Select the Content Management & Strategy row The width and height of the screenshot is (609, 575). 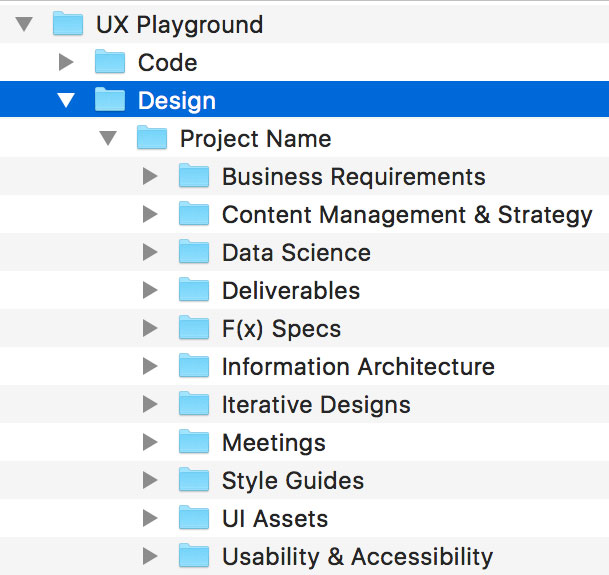pos(406,214)
